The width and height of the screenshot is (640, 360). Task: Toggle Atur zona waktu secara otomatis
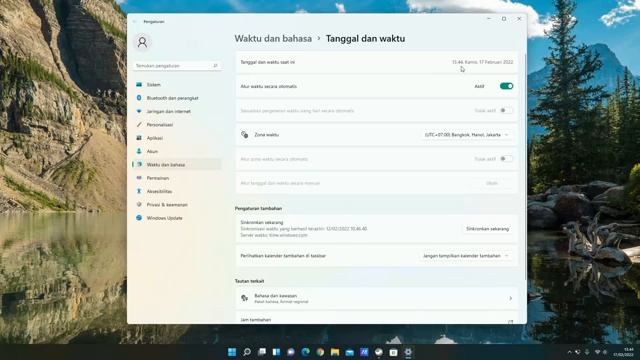(506, 159)
